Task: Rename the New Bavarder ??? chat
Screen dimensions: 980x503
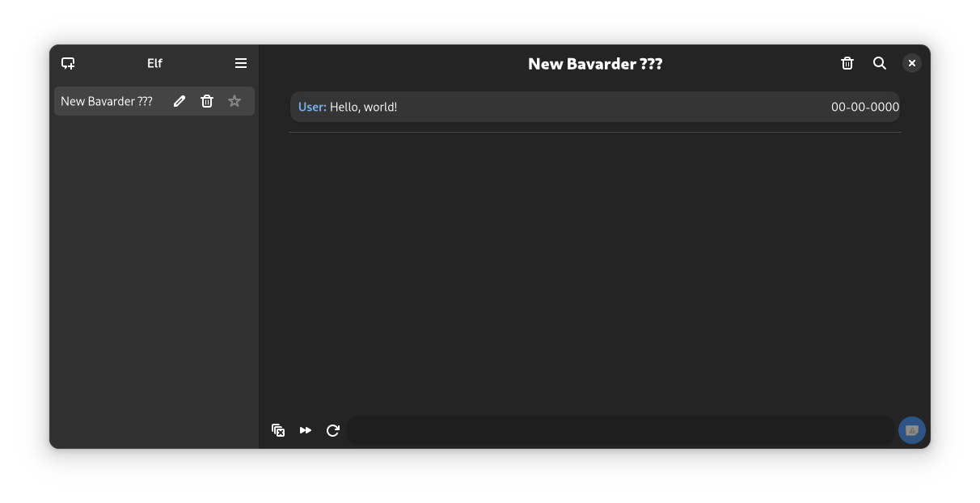Action: (180, 101)
